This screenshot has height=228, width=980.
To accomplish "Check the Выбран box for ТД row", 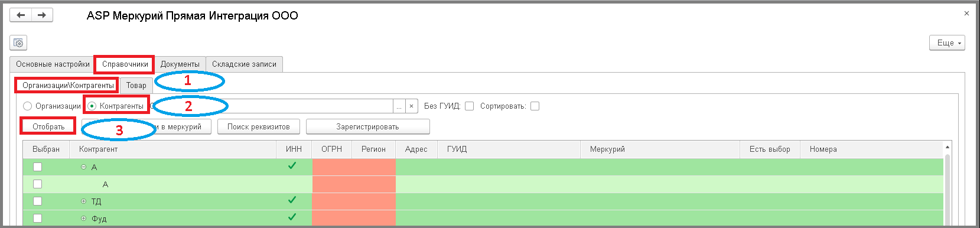I will point(38,201).
